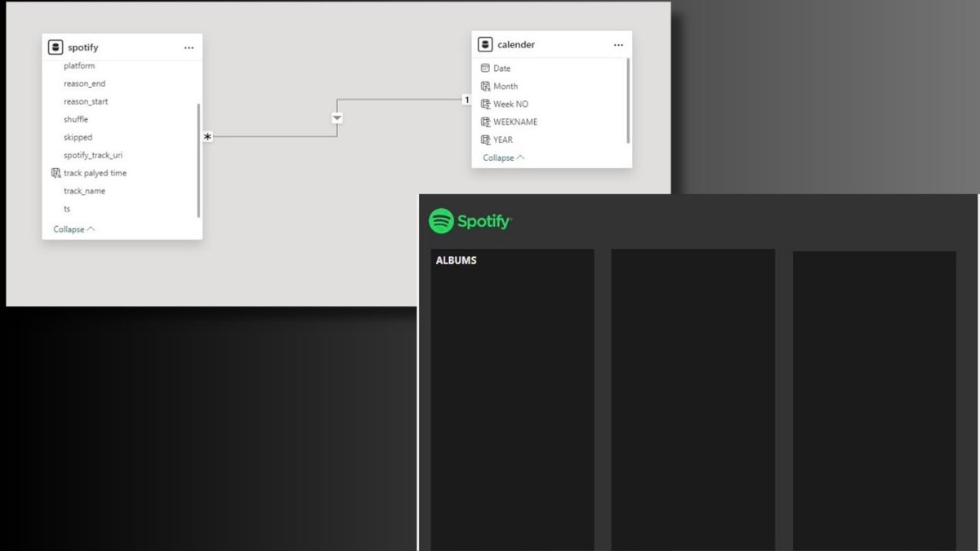Click the WEEKNAME calculated column icon

pyautogui.click(x=485, y=122)
